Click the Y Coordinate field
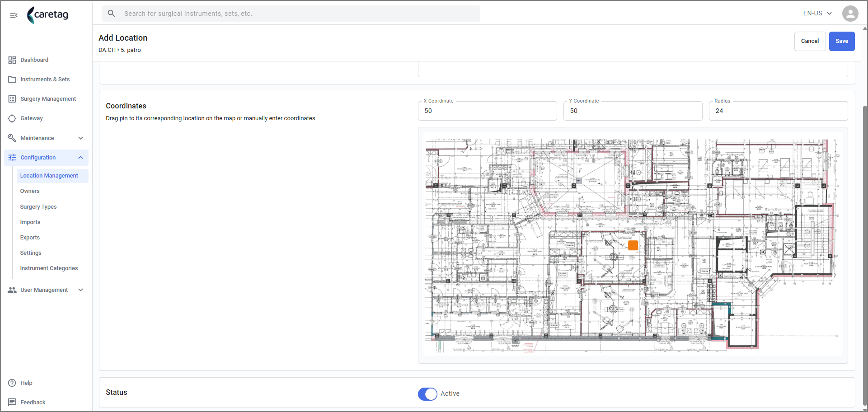868x412 pixels. 633,111
